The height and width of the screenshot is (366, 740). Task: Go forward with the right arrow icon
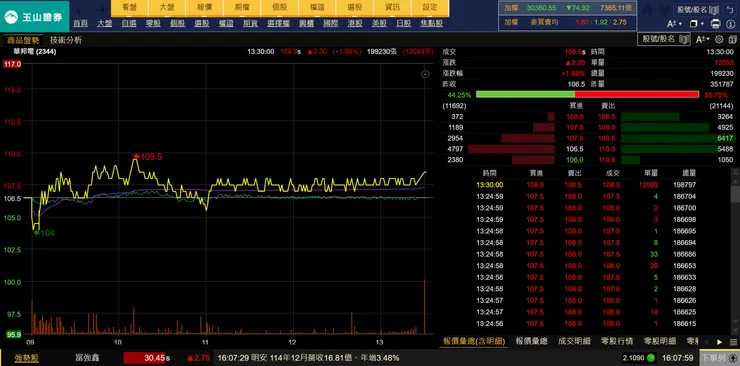pyautogui.click(x=101, y=11)
